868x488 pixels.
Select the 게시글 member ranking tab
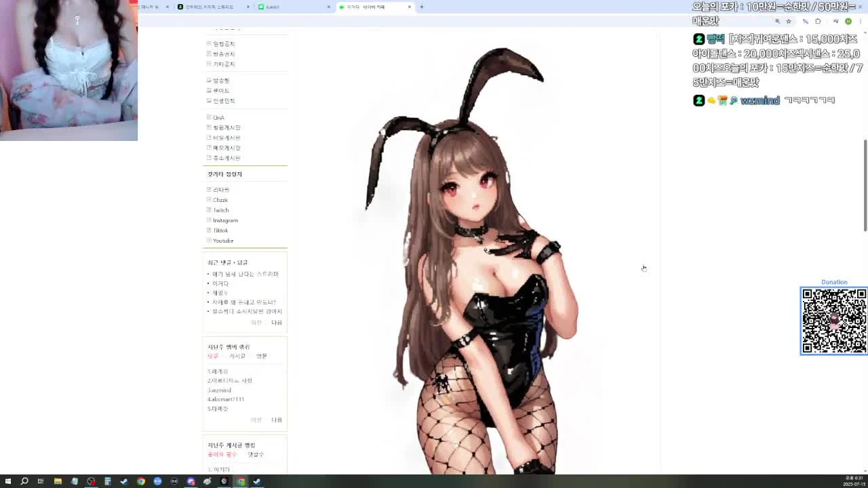237,357
